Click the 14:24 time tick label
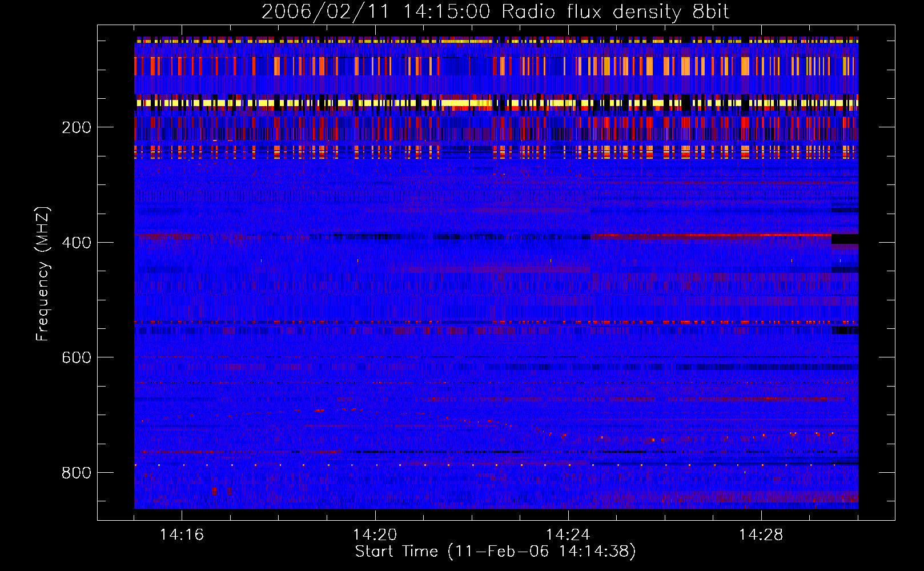924x571 pixels. (568, 534)
